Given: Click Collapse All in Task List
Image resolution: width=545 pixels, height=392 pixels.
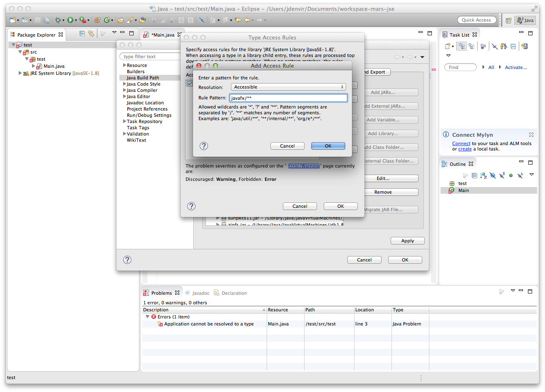Looking at the screenshot, I should 513,46.
